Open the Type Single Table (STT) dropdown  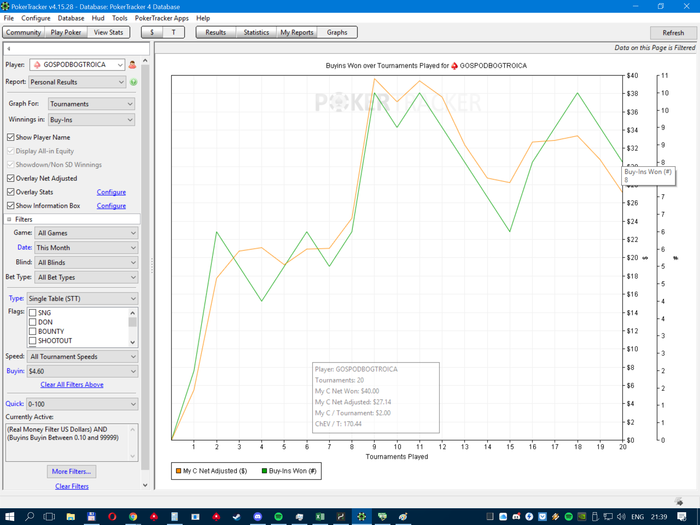[83, 298]
